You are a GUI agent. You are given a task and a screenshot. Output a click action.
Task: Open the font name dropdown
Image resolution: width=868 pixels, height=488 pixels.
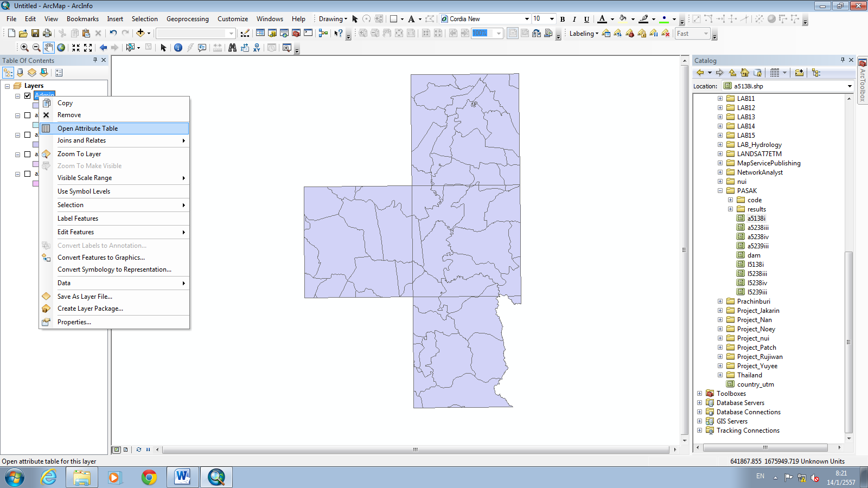(527, 19)
